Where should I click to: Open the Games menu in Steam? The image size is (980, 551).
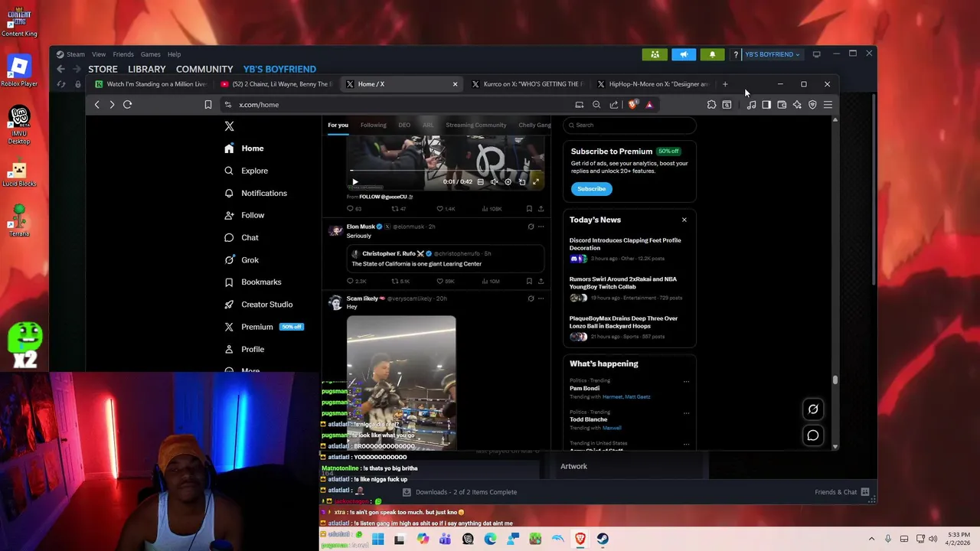[x=151, y=54]
